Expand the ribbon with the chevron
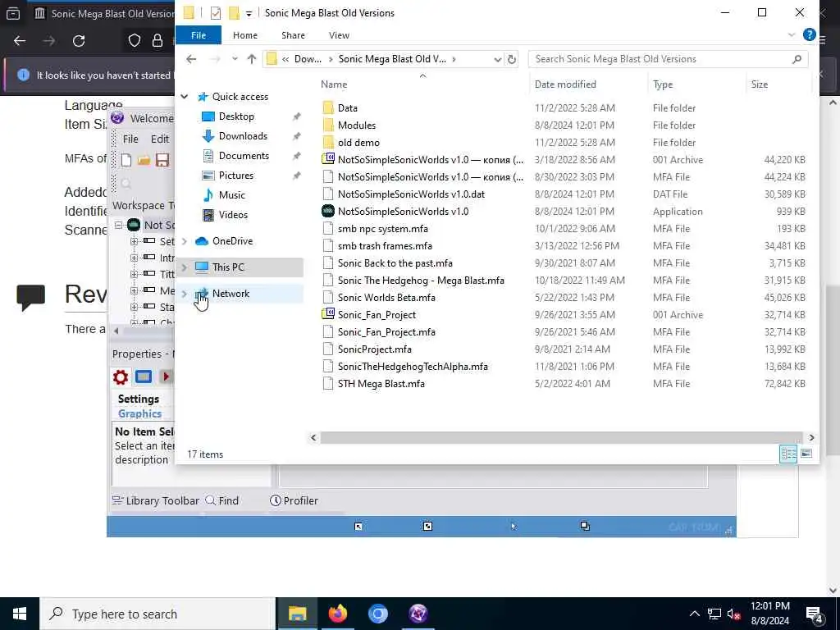This screenshot has height=630, width=840. point(792,34)
